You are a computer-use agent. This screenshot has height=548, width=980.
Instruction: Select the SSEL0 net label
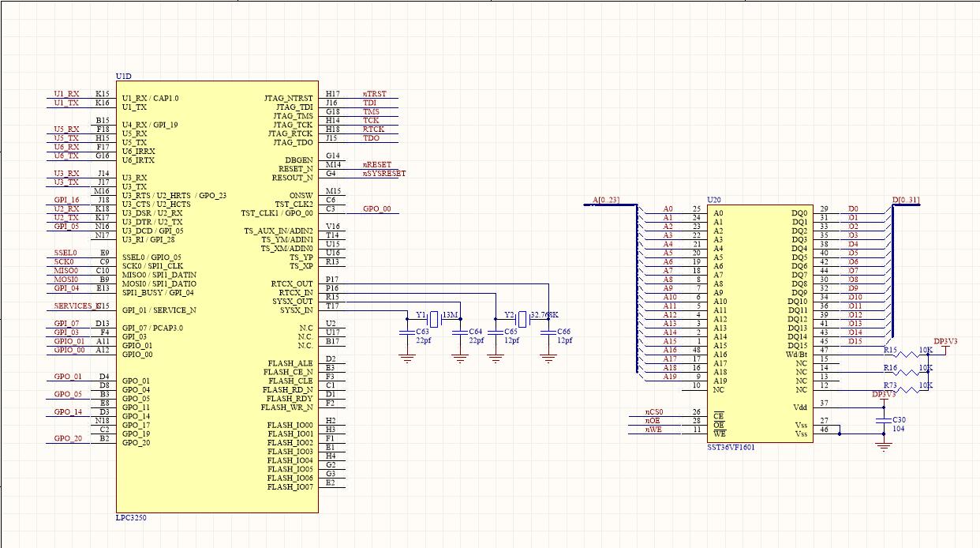[65, 253]
